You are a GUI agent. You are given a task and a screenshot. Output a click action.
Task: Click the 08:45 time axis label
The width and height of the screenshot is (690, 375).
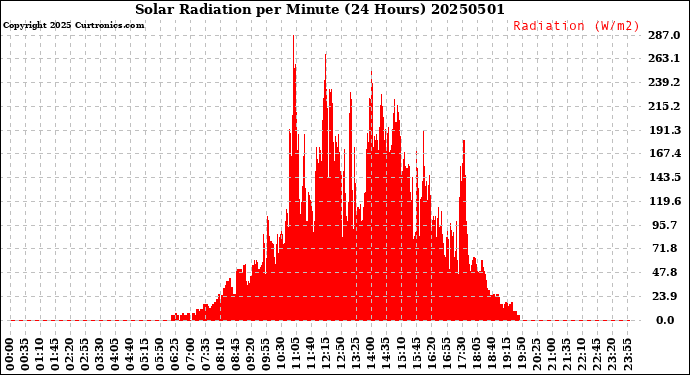[x=235, y=355]
